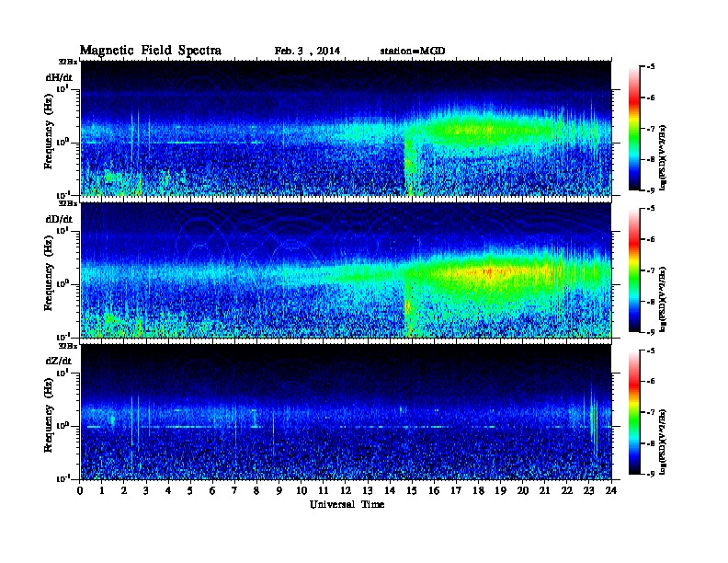Image resolution: width=728 pixels, height=563 pixels.
Task: Click the dZ/dt panel color bar
Action: pyautogui.click(x=634, y=412)
